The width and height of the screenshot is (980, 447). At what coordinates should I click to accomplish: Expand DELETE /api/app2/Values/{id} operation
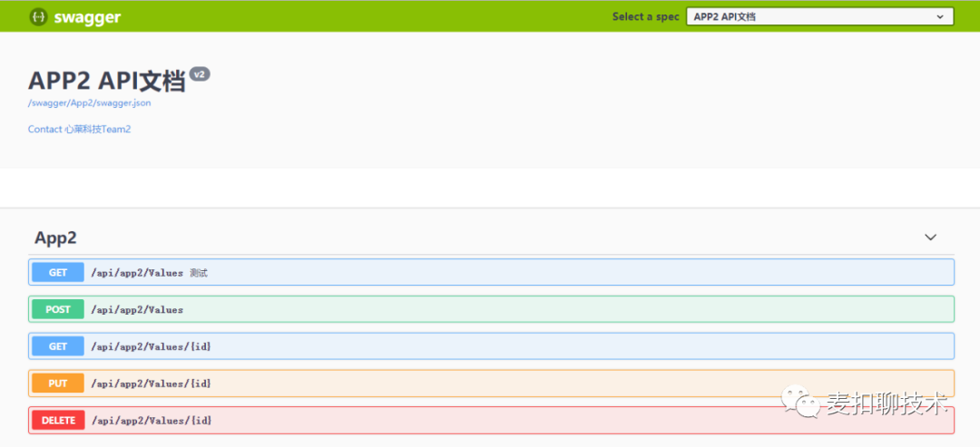[x=491, y=420]
